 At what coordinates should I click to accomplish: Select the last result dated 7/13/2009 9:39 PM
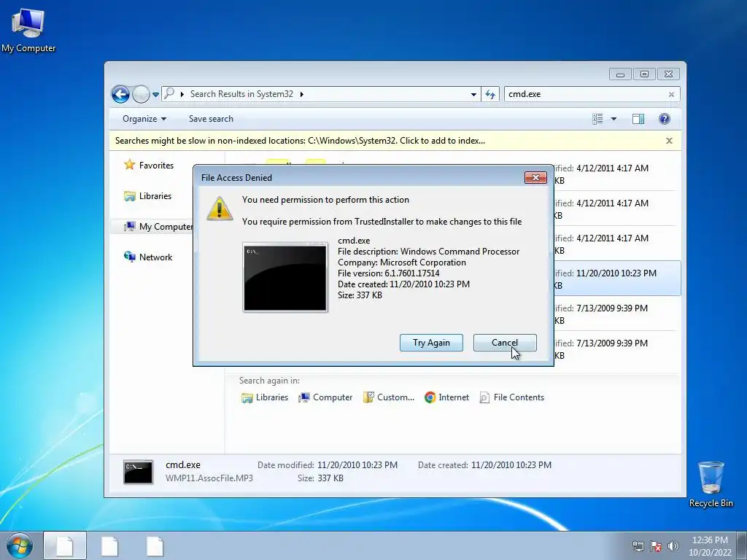(617, 349)
